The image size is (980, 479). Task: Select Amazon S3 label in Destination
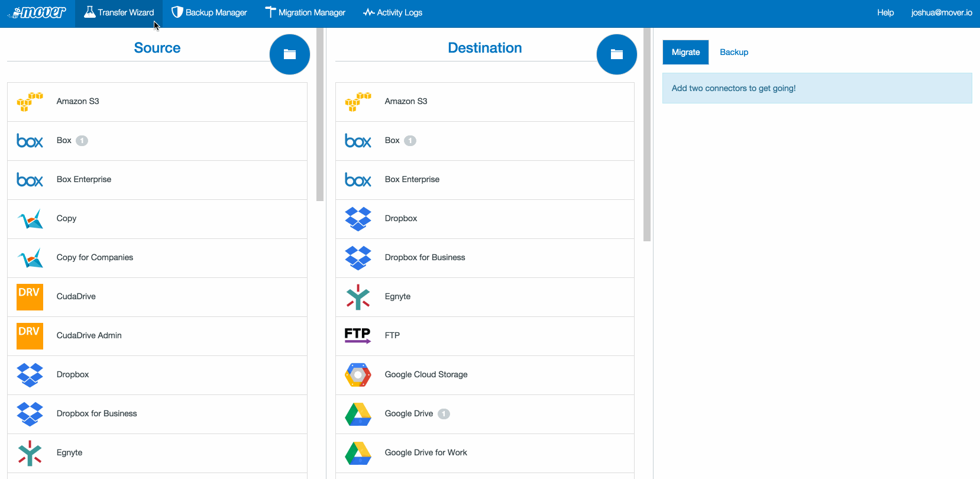pos(406,101)
